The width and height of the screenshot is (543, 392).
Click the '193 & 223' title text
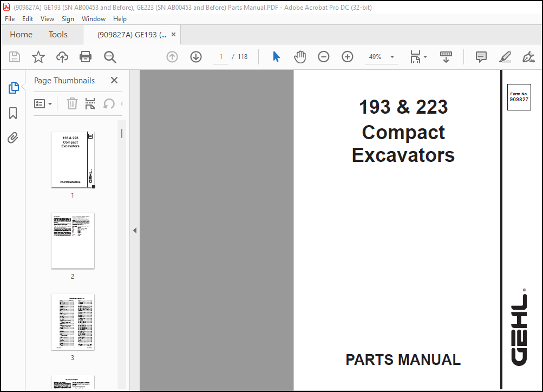[x=403, y=107]
